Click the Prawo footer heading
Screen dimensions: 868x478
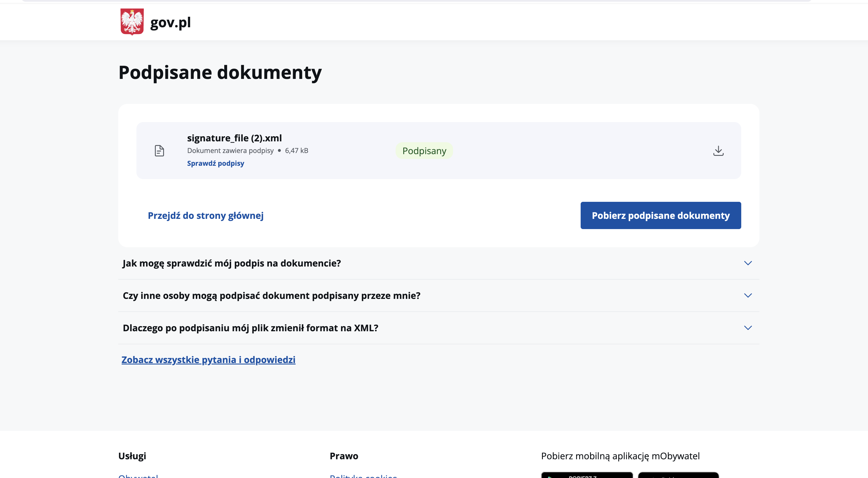(x=344, y=456)
